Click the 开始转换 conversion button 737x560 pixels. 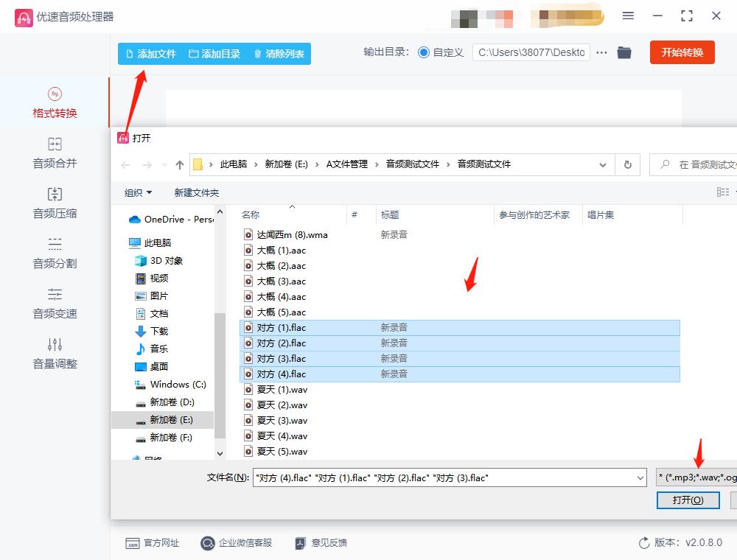(682, 52)
